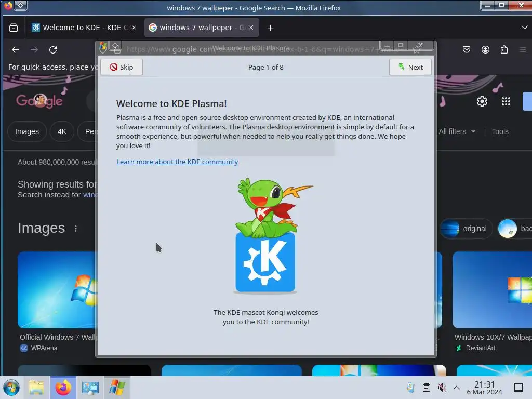Viewport: 532px width, 399px height.
Task: Go forward to the next page in Firefox
Action: click(34, 50)
